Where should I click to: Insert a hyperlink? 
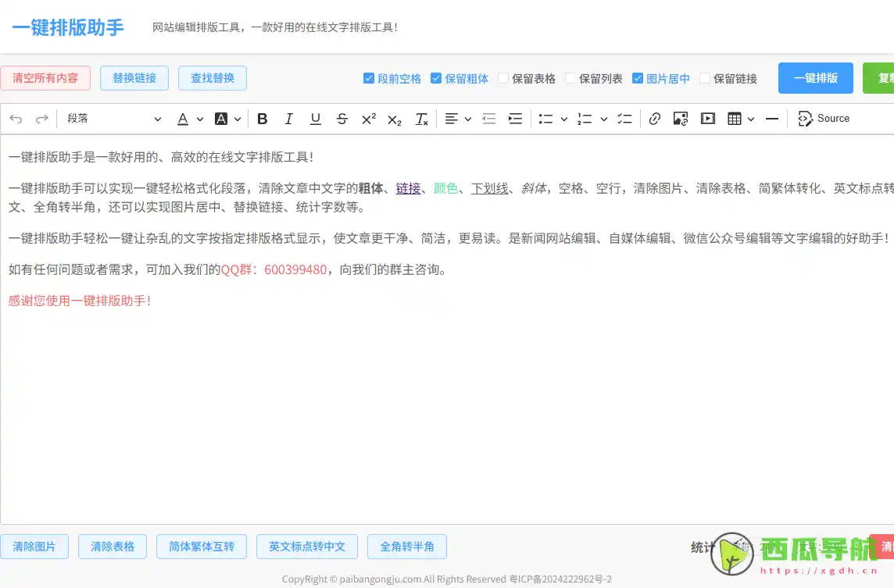coord(655,119)
